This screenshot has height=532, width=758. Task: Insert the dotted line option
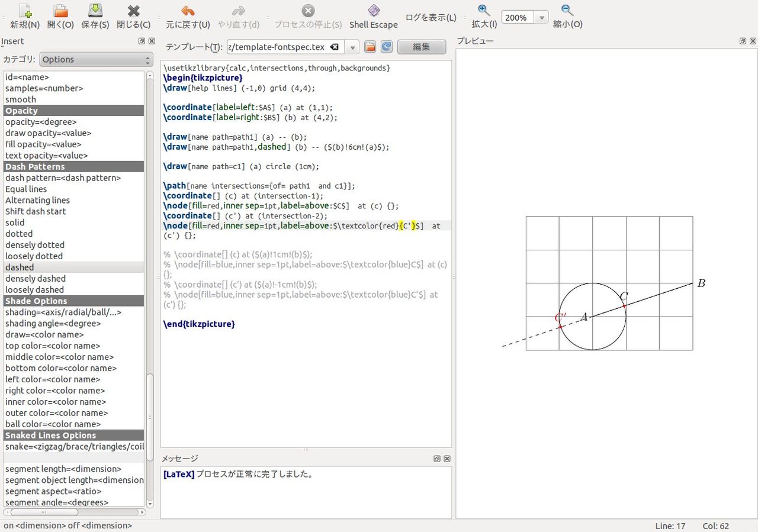[x=74, y=234]
